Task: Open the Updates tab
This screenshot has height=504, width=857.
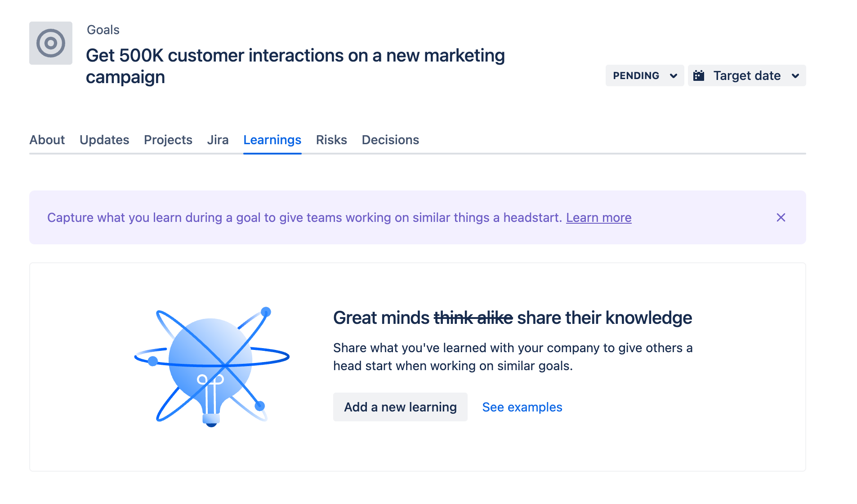Action: [104, 140]
